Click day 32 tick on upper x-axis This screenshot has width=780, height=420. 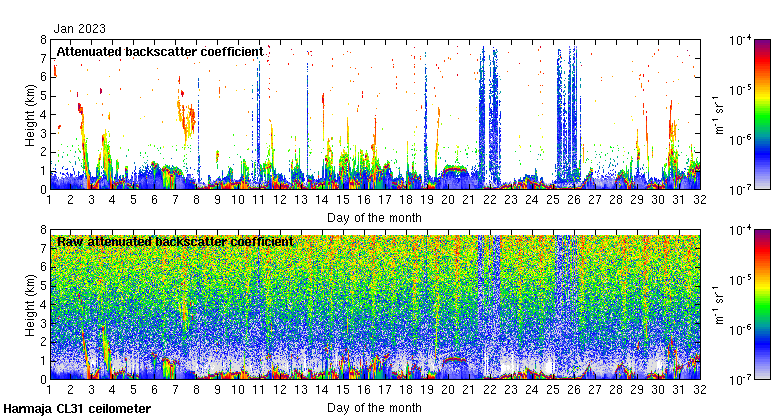[700, 200]
